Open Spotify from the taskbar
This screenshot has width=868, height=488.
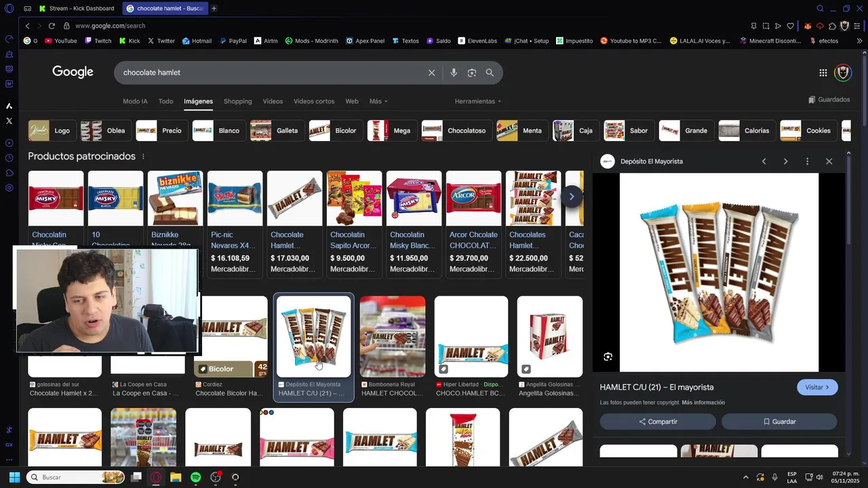click(x=195, y=477)
